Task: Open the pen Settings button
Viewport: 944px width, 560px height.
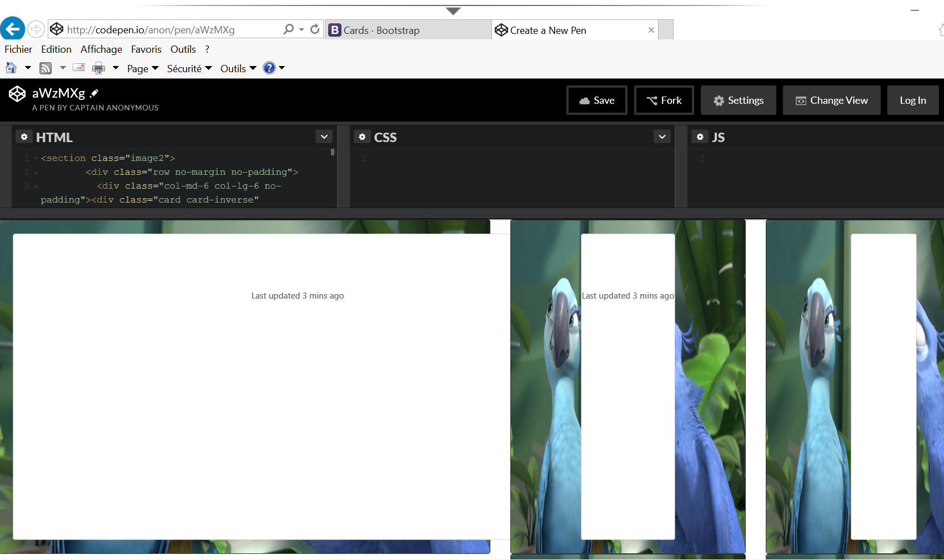Action: pos(739,100)
